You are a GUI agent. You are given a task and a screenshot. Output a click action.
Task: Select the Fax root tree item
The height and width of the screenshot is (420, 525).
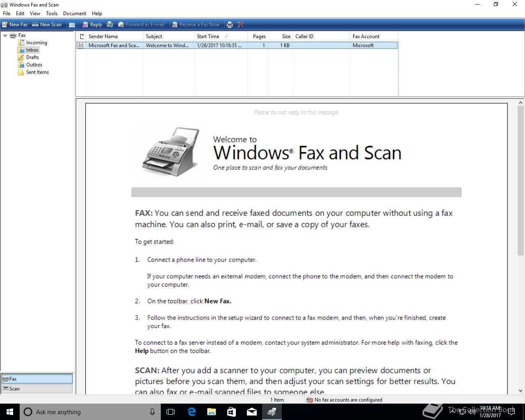22,35
